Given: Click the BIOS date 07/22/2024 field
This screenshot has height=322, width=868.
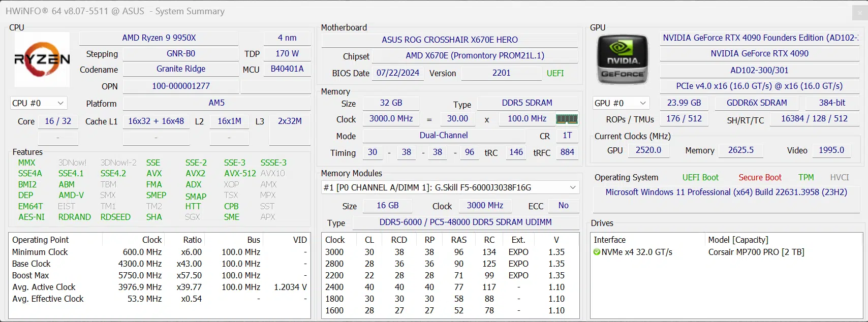Looking at the screenshot, I should 397,73.
